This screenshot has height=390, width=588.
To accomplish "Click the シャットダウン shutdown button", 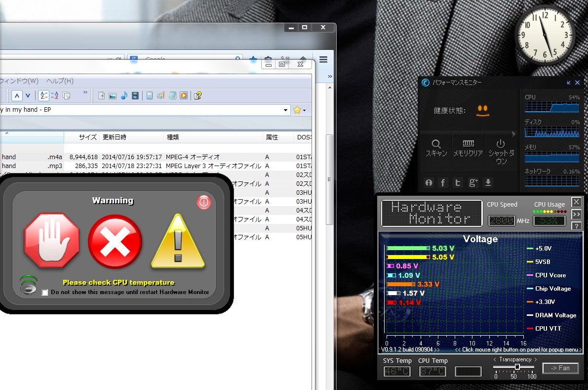I will [x=501, y=152].
